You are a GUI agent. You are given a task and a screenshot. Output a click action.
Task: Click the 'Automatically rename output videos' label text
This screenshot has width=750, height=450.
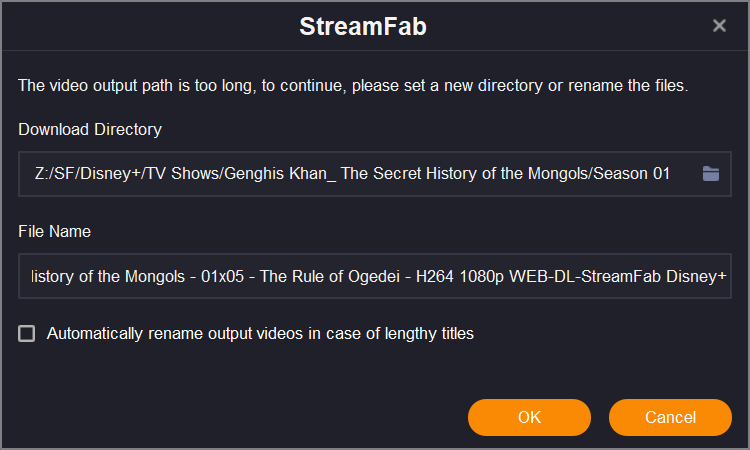pyautogui.click(x=260, y=334)
